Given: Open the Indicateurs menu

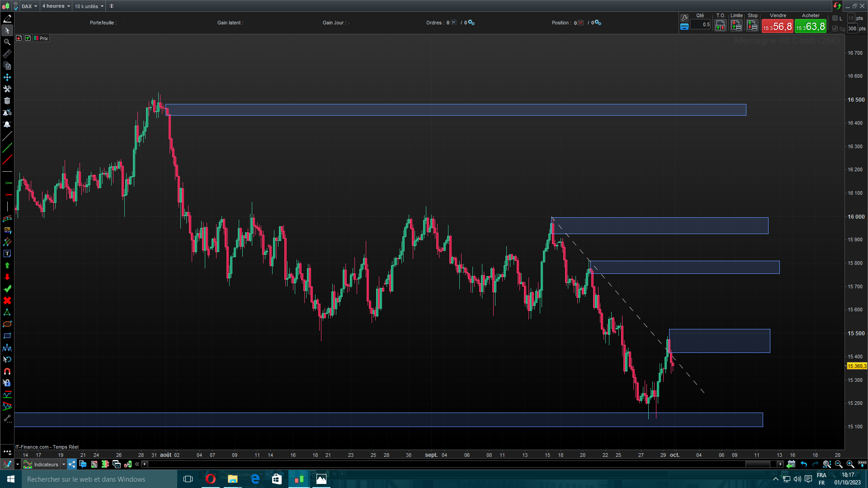Looking at the screenshot, I should coord(46,464).
